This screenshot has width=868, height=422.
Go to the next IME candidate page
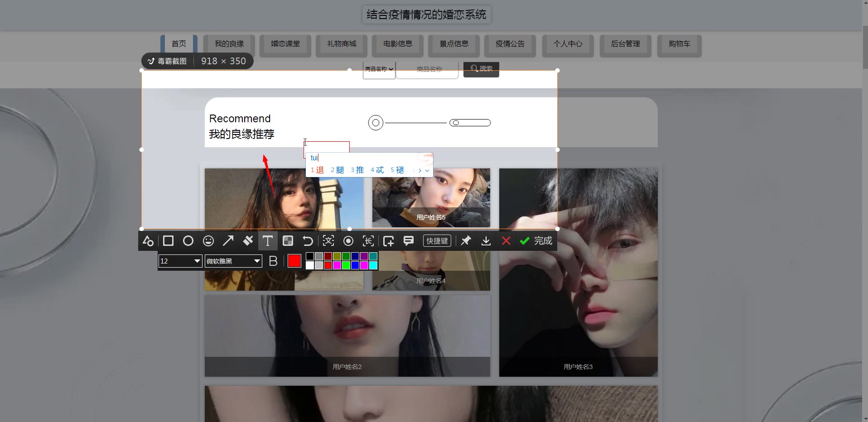[x=420, y=171]
